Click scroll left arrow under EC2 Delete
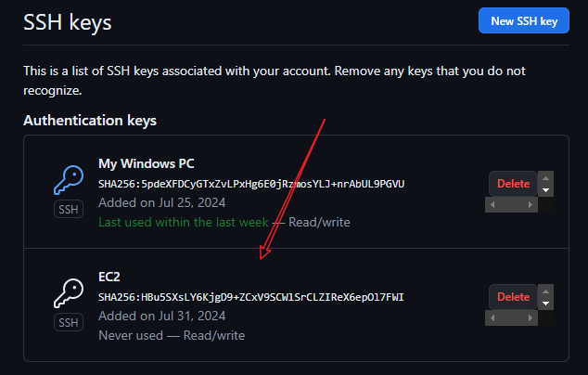588x375 pixels. (x=492, y=318)
